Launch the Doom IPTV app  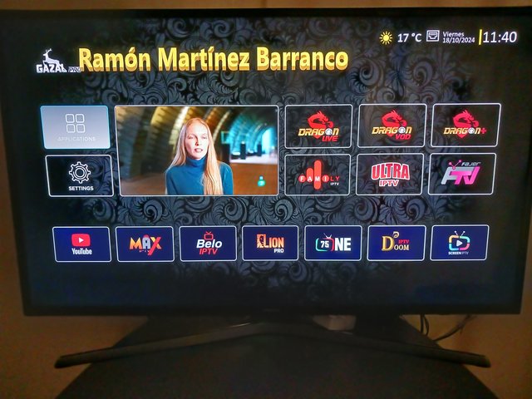[x=396, y=243]
